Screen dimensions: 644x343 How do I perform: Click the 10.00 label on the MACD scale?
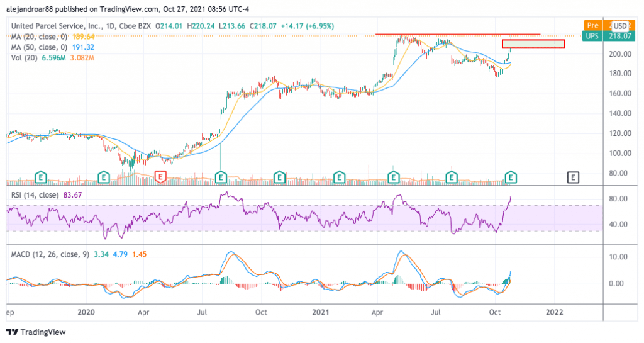click(618, 257)
